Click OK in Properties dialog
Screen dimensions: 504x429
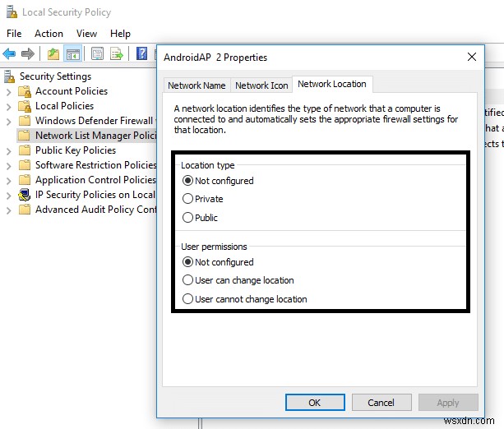tap(315, 403)
